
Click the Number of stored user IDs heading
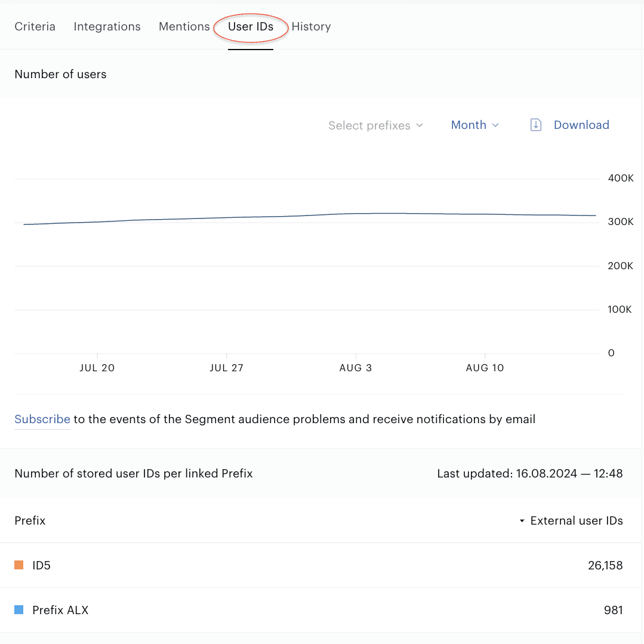134,473
